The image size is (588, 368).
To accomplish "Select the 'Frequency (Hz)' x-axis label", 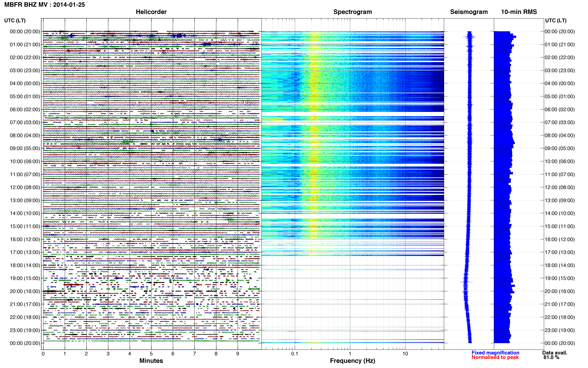I will pyautogui.click(x=352, y=361).
